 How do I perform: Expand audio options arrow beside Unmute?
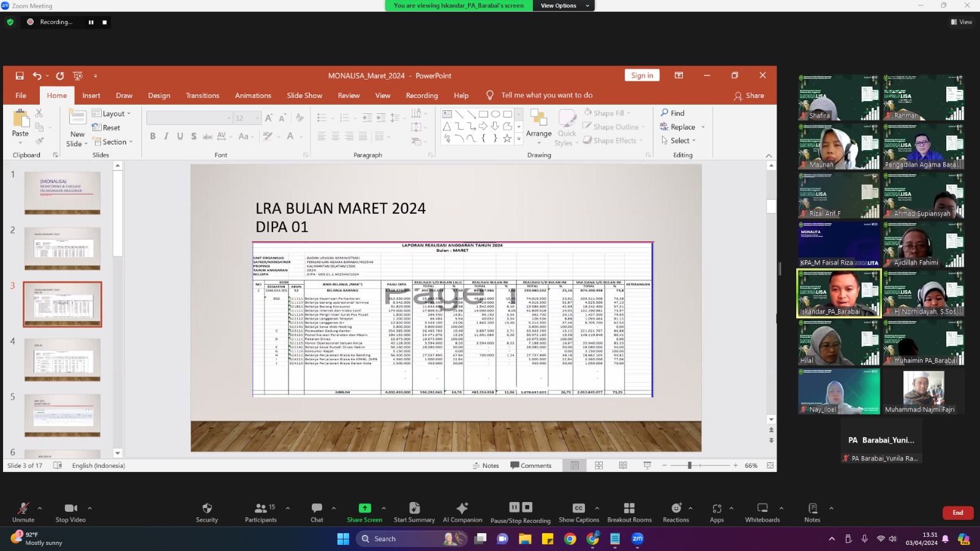[x=40, y=508]
